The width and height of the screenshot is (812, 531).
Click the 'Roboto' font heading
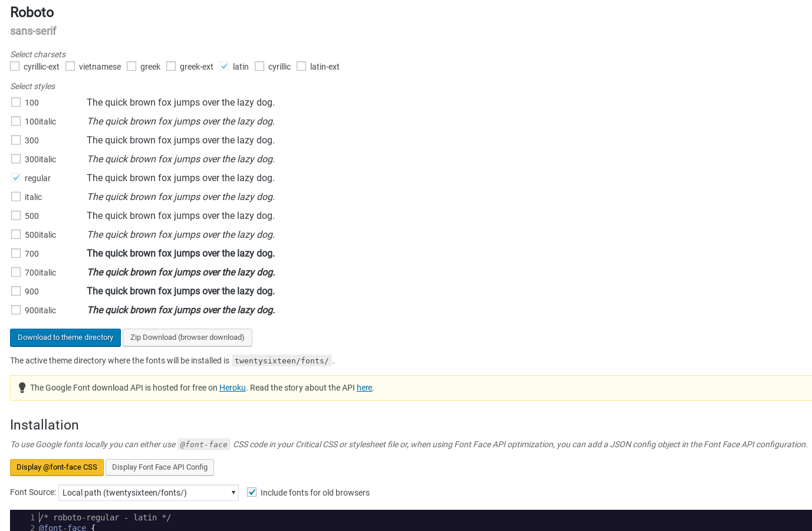[x=32, y=12]
